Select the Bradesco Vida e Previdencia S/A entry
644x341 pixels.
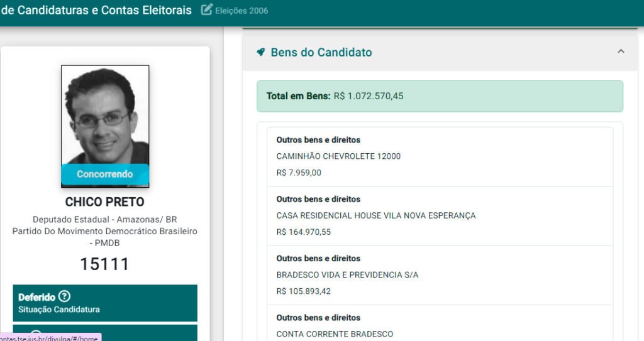coord(440,274)
